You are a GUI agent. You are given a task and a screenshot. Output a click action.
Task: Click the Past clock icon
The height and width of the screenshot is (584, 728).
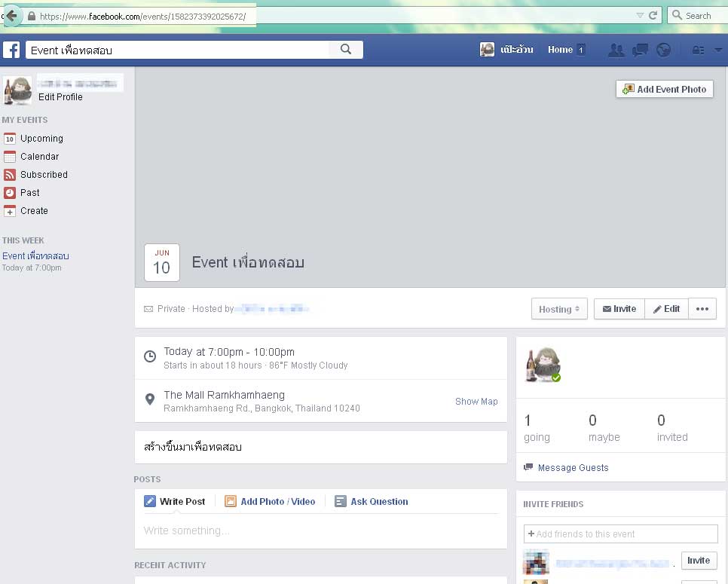tap(10, 193)
